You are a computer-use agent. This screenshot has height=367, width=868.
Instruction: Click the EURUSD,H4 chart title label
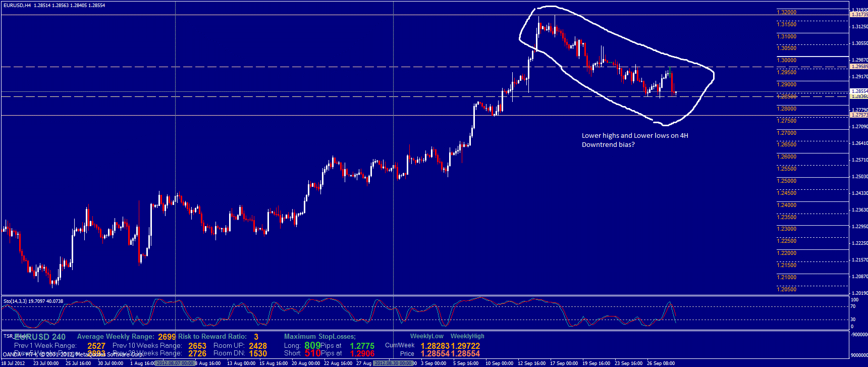click(16, 5)
